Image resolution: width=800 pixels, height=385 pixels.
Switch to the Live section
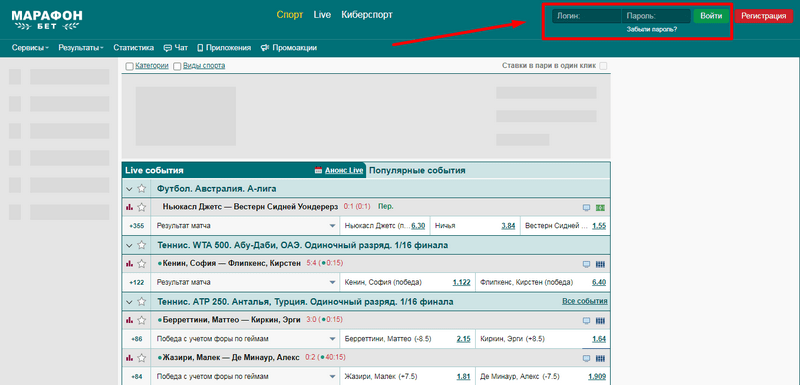322,15
